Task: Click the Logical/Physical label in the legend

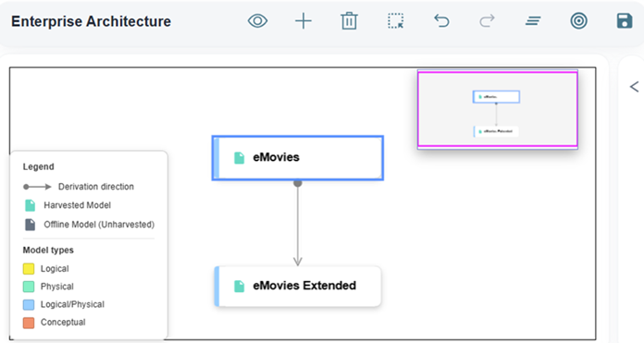Action: point(72,304)
